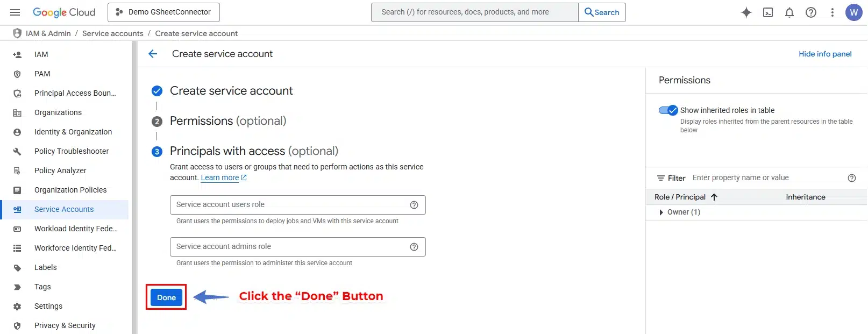Open Workload Identity Federation in sidebar

tap(76, 229)
